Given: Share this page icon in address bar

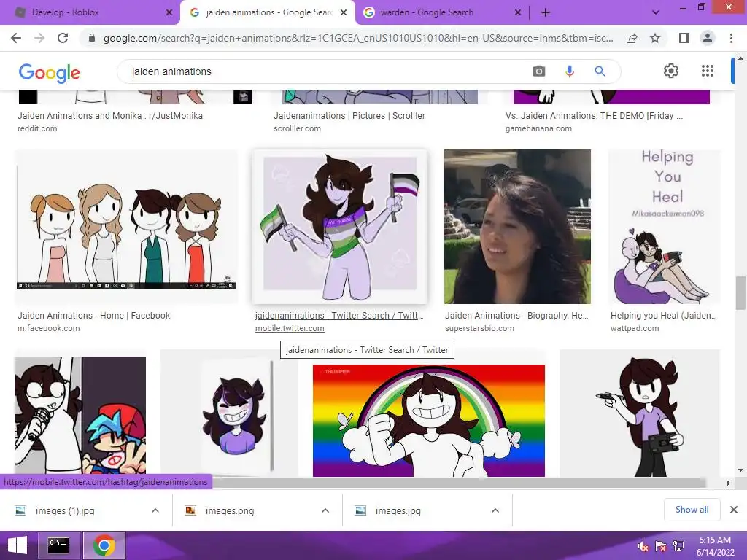Looking at the screenshot, I should tap(632, 38).
